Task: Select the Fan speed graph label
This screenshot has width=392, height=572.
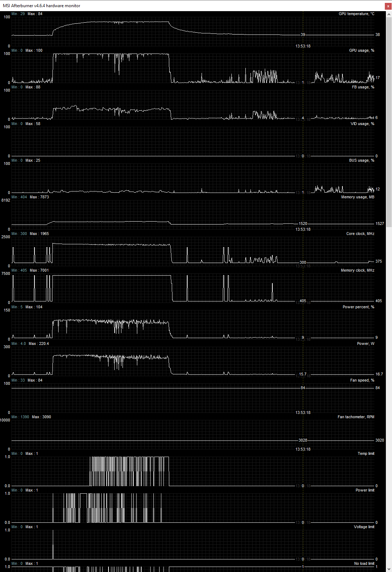Action: tap(362, 380)
